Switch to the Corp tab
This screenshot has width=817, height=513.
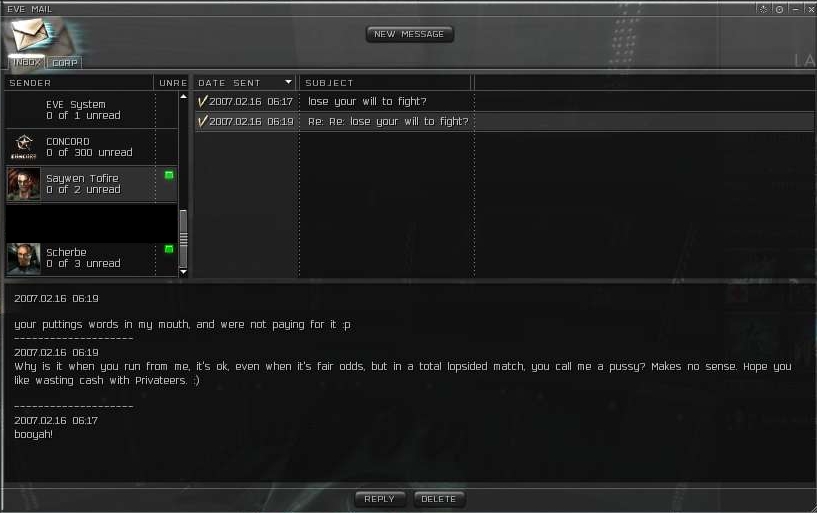tap(64, 62)
